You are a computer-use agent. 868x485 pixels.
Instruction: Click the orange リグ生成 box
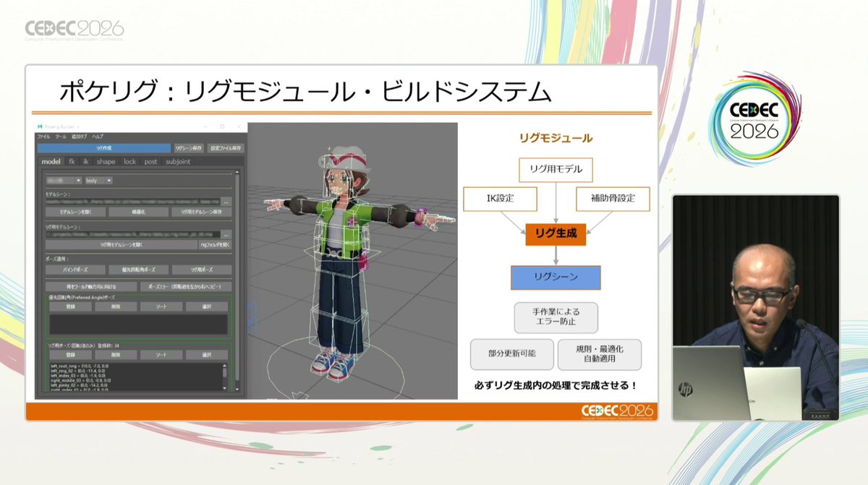(555, 233)
